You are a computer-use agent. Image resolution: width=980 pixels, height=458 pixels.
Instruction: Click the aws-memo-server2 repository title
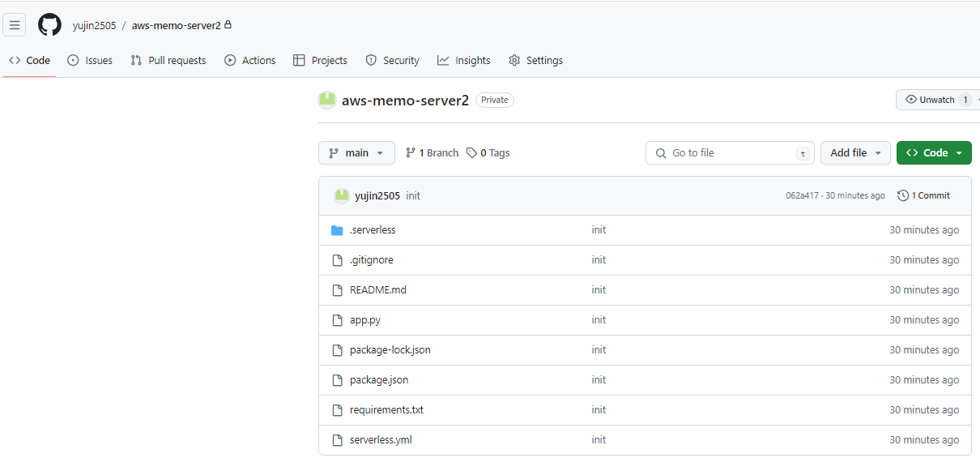click(405, 101)
